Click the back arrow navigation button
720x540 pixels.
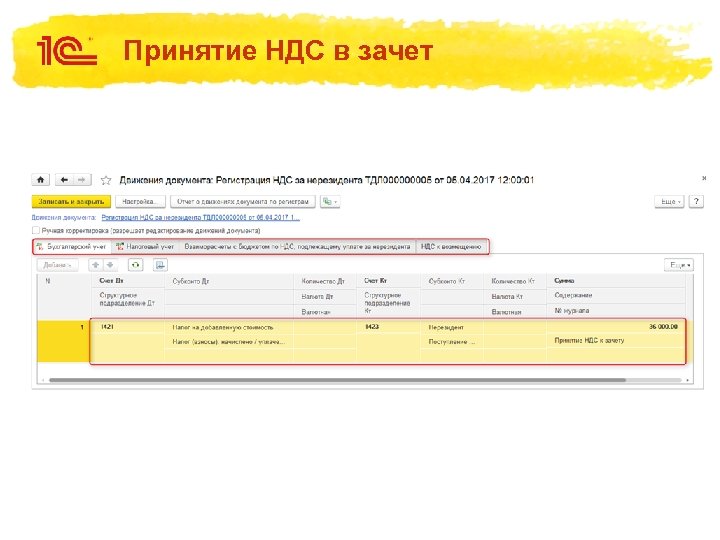[64, 180]
